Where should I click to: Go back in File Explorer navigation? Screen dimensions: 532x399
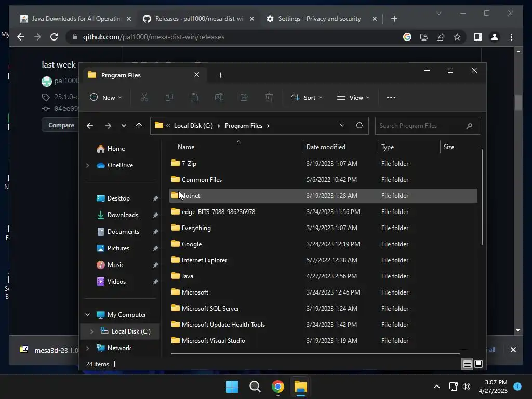point(90,126)
